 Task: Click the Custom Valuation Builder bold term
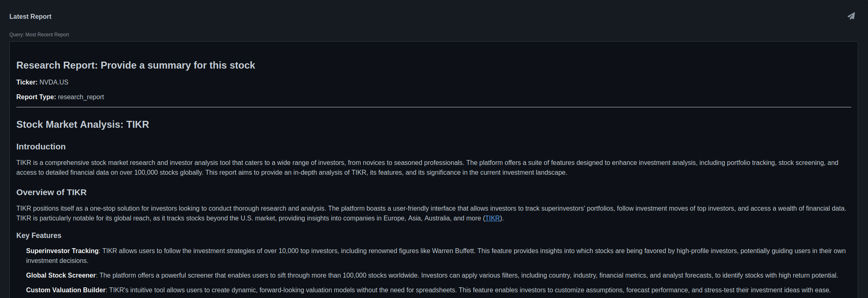click(x=66, y=290)
